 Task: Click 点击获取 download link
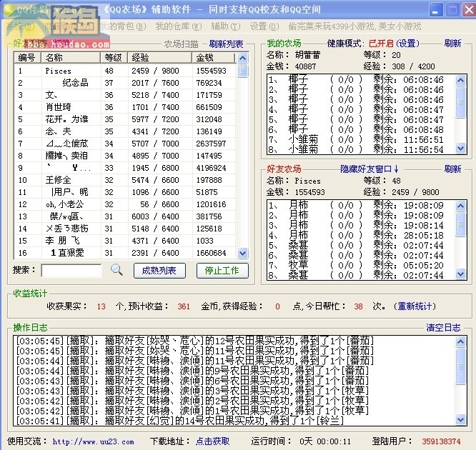pos(212,441)
